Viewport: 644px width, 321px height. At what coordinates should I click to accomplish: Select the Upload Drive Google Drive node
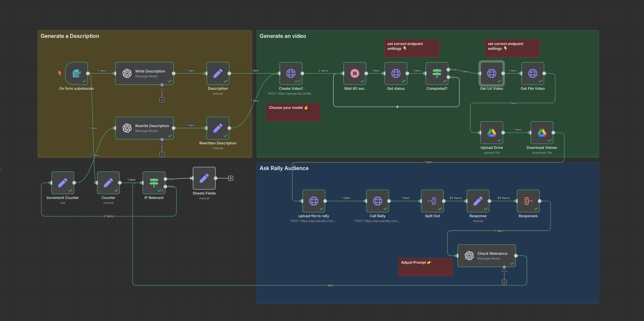[x=492, y=132]
